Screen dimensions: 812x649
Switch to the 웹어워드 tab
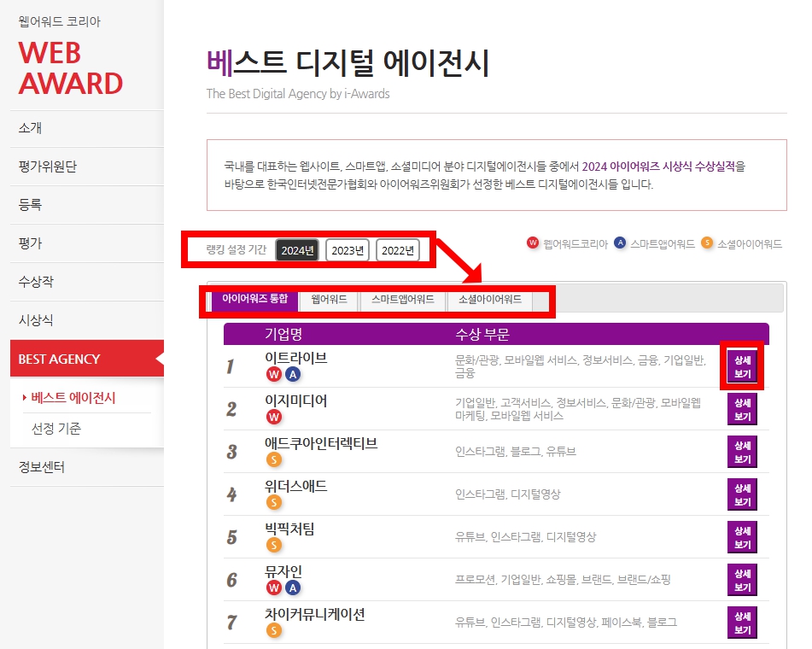tap(329, 300)
